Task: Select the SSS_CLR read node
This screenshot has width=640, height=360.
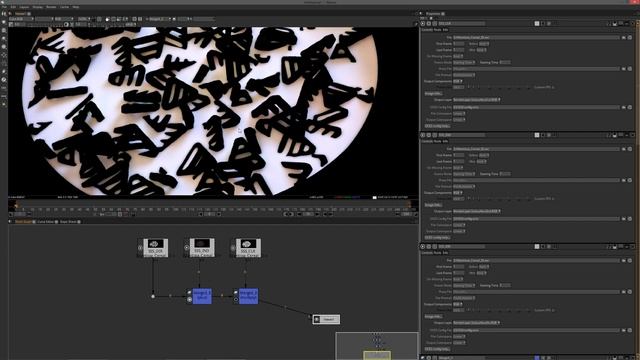Action: point(248,248)
